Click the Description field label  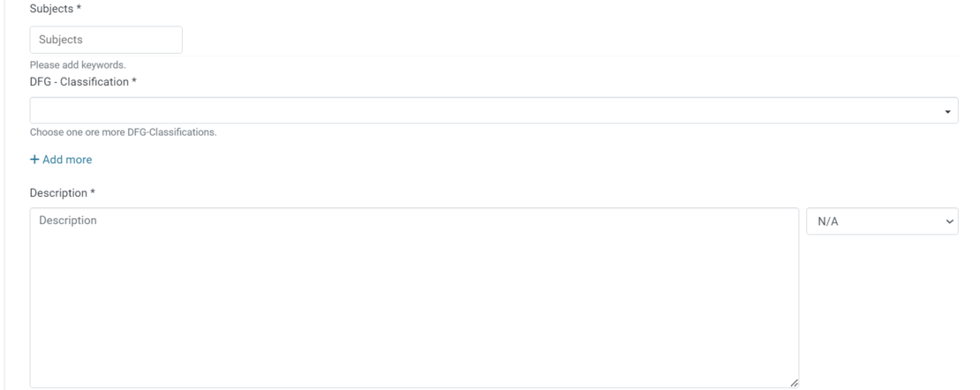click(x=58, y=192)
